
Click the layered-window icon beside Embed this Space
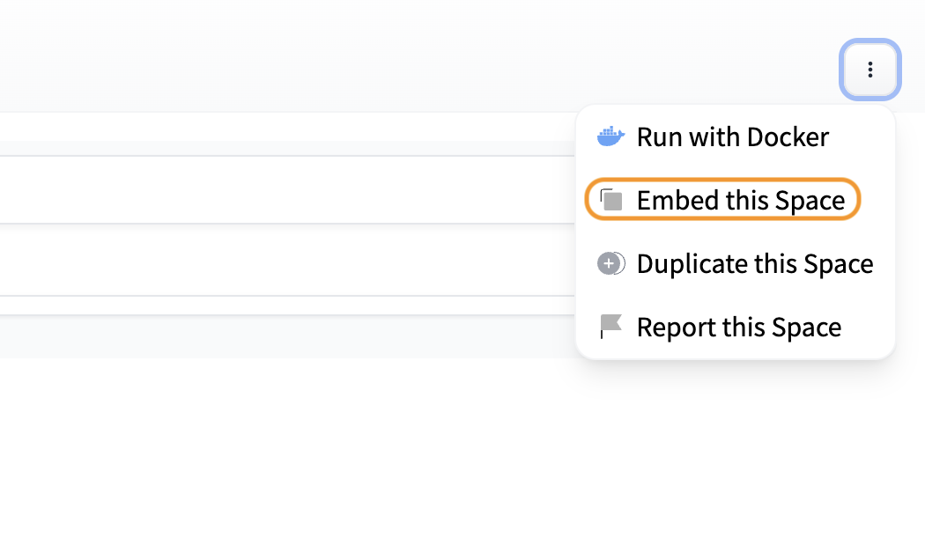[x=610, y=199]
